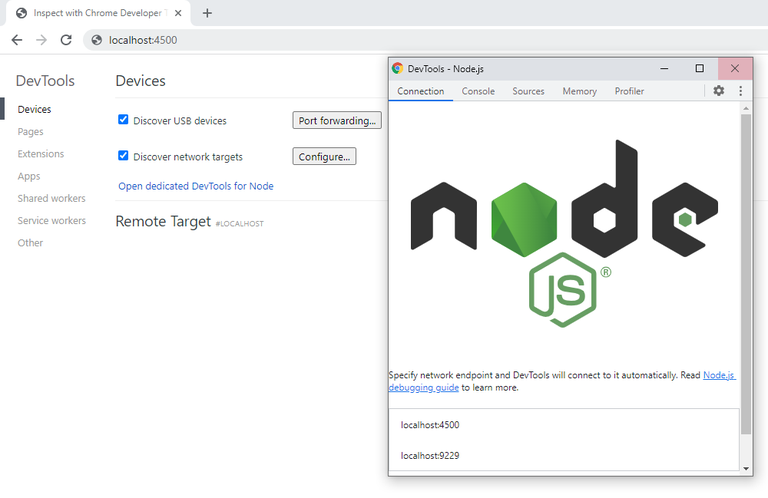Open DevTools settings gear icon
Screen dimensions: 768x498
click(x=719, y=91)
